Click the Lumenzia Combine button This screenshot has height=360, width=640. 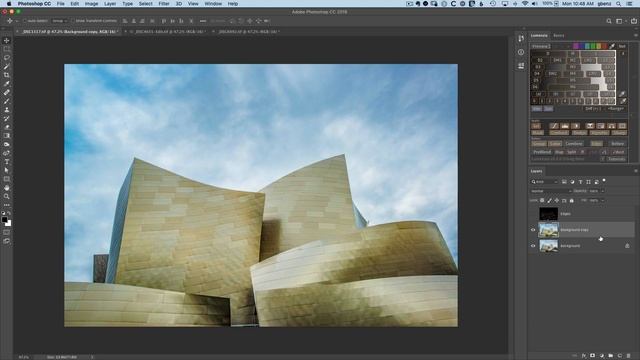(x=574, y=144)
